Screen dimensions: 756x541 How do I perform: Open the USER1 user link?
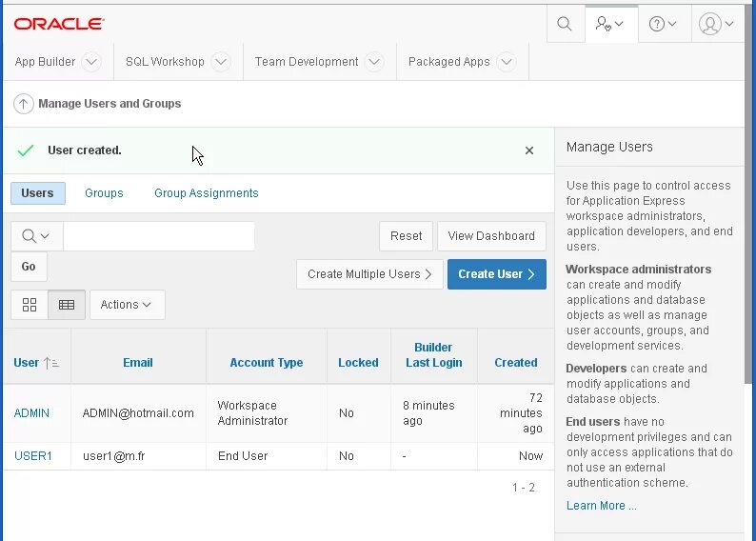(33, 456)
